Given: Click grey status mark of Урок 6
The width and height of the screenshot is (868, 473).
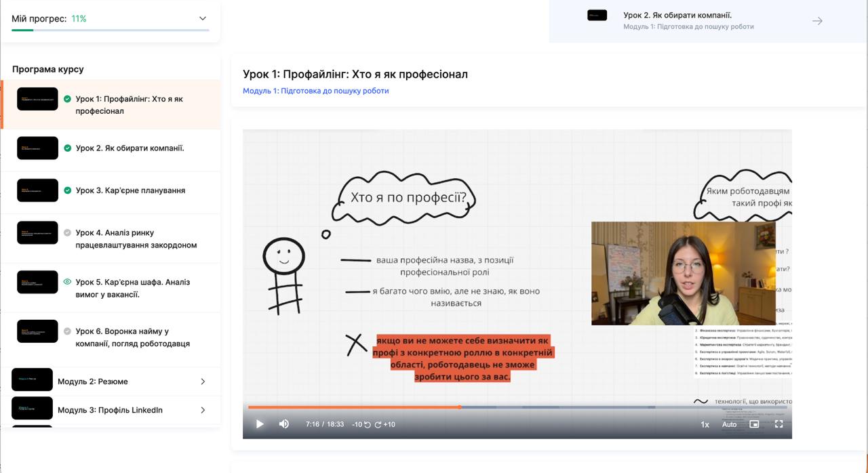Looking at the screenshot, I should point(67,331).
